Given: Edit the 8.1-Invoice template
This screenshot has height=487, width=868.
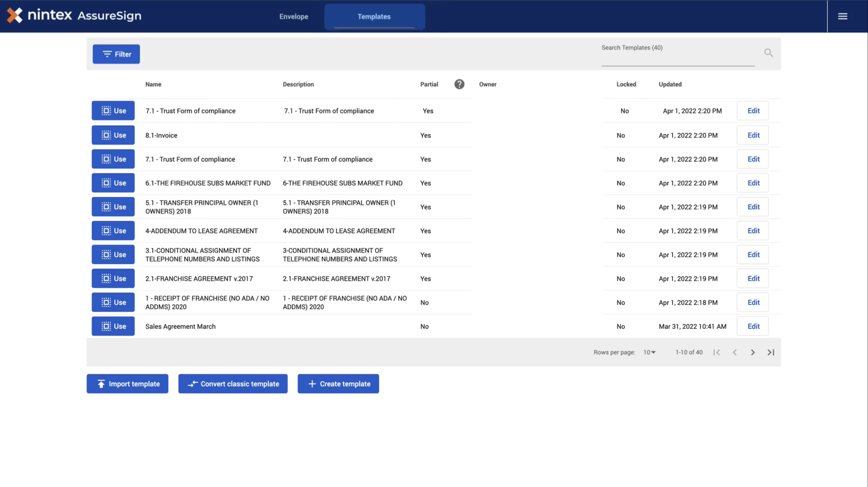Looking at the screenshot, I should pos(753,135).
